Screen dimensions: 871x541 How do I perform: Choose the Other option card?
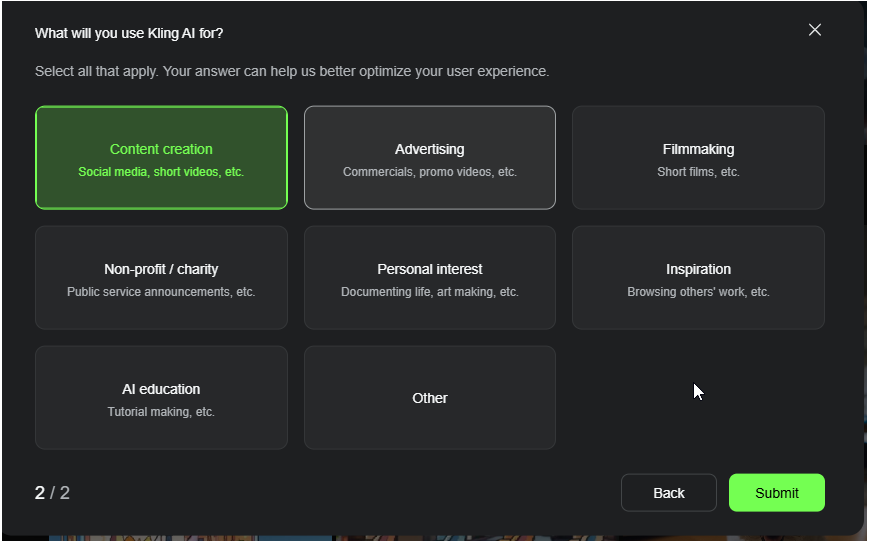pyautogui.click(x=429, y=398)
